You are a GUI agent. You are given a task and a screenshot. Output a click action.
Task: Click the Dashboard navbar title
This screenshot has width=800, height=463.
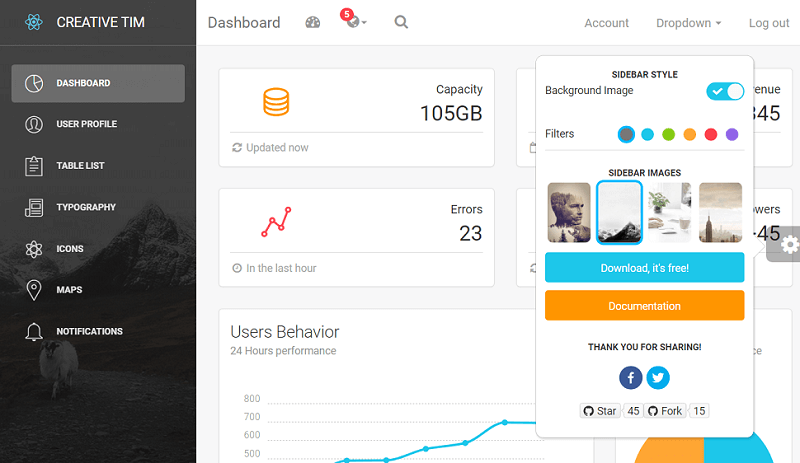(x=244, y=22)
